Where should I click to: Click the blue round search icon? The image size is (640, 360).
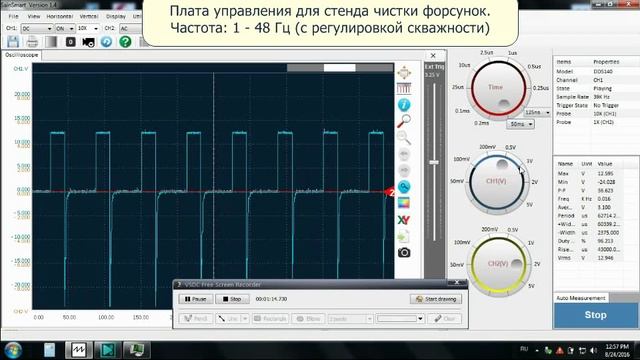click(x=404, y=187)
